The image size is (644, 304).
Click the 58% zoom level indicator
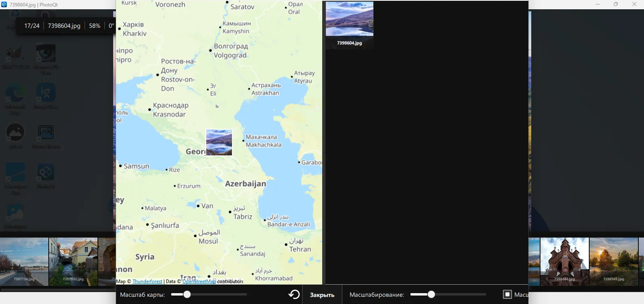click(95, 26)
